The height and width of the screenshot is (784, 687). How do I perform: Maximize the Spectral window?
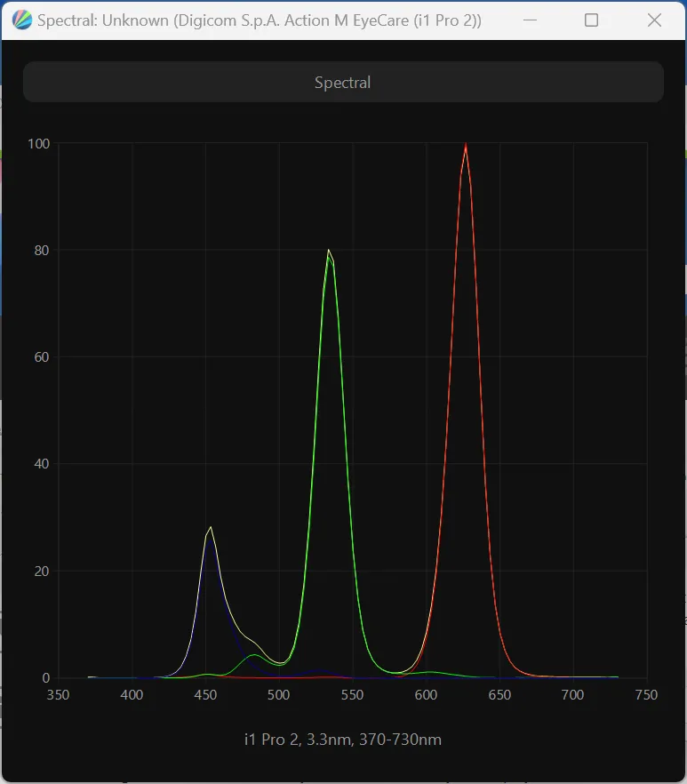591,20
